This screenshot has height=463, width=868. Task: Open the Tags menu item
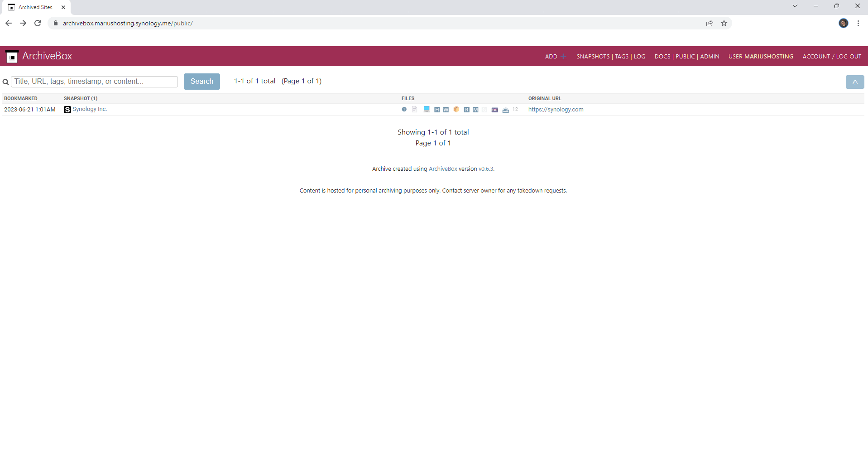(621, 57)
